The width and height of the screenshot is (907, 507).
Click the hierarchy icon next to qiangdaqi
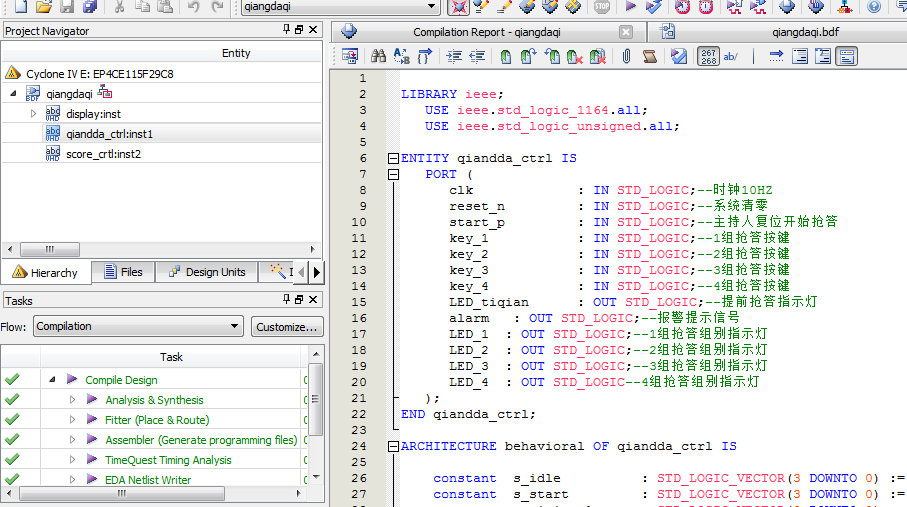click(x=105, y=93)
